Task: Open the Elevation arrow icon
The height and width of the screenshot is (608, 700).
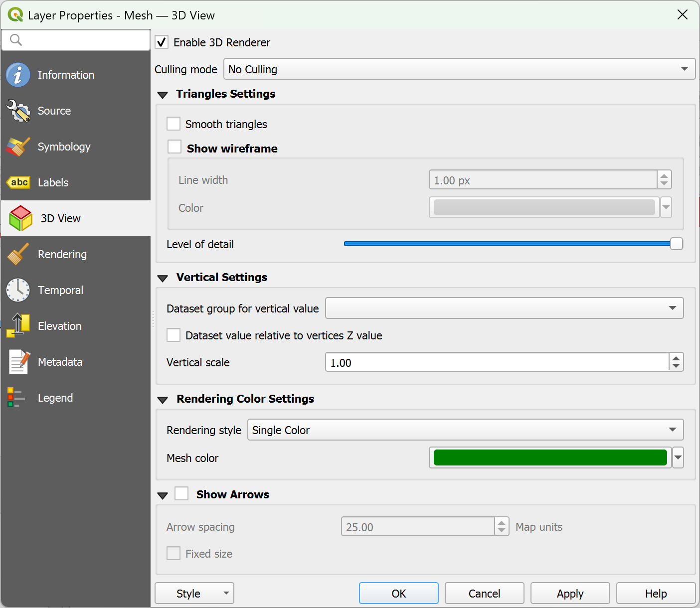Action: [x=18, y=326]
